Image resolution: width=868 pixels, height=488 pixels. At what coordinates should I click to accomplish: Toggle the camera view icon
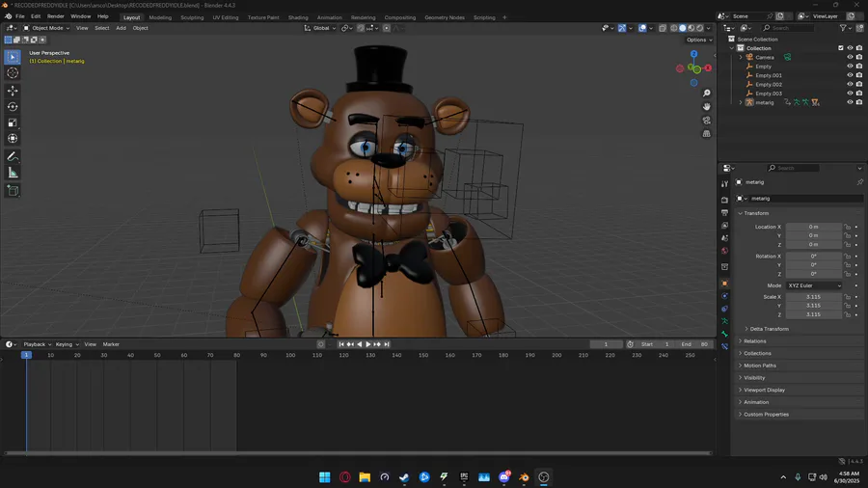(x=706, y=120)
